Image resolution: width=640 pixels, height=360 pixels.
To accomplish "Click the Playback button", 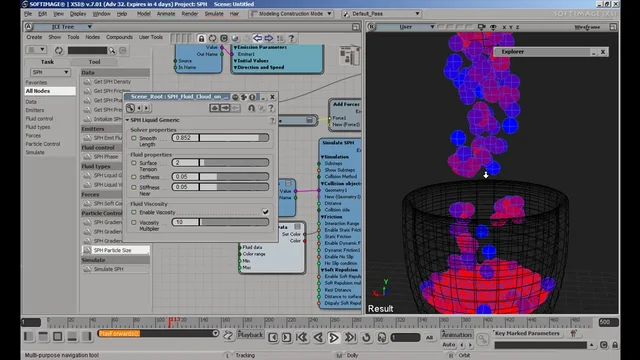I will tap(250, 335).
